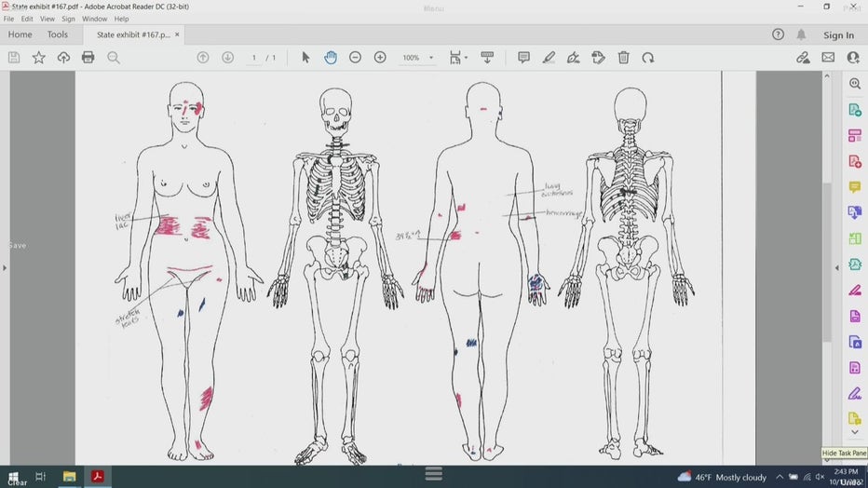Open the notifications bell
Viewport: 868px width, 488px height.
click(801, 34)
